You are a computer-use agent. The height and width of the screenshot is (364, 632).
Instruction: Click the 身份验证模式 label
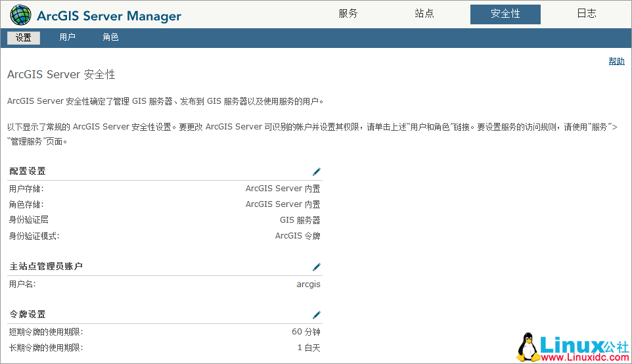tap(34, 237)
